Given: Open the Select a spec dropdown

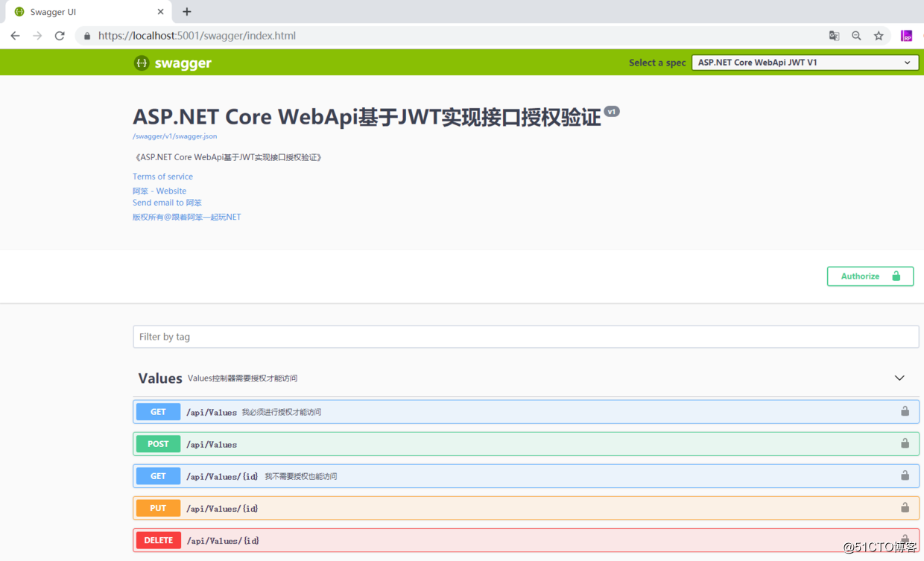Looking at the screenshot, I should 805,63.
